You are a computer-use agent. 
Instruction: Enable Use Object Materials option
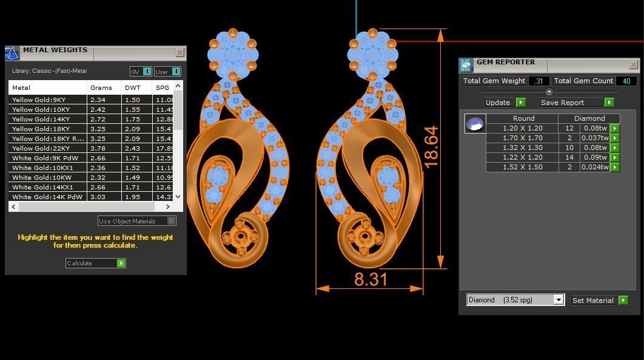[x=171, y=221]
